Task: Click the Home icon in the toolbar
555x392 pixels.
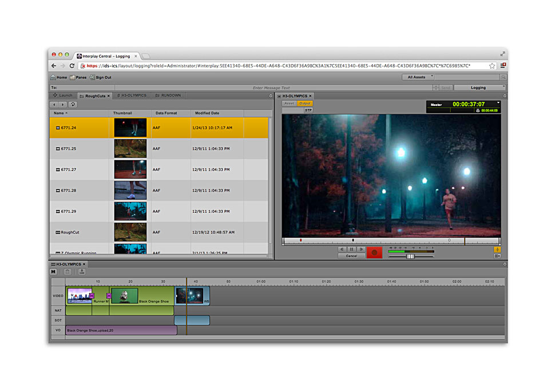Action: pyautogui.click(x=53, y=77)
